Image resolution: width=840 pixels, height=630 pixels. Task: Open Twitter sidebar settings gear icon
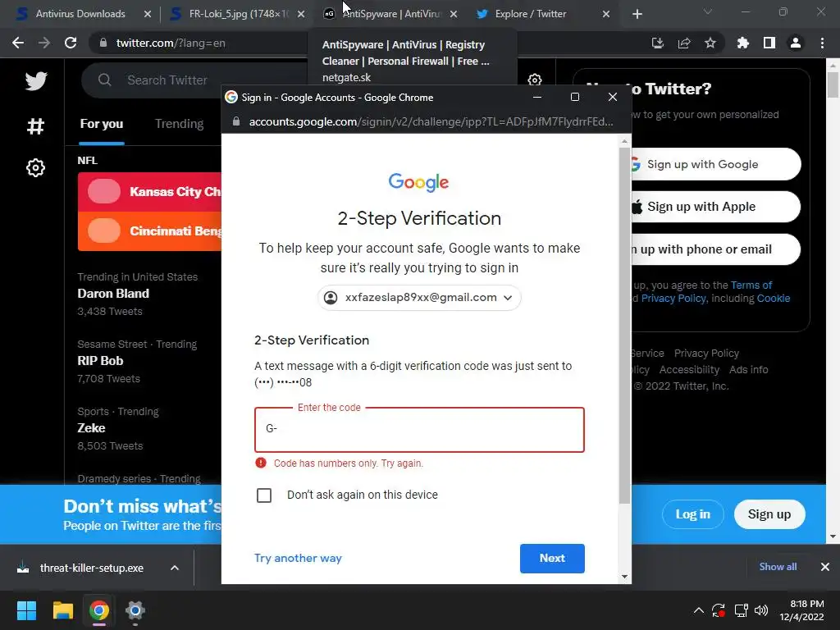tap(35, 167)
